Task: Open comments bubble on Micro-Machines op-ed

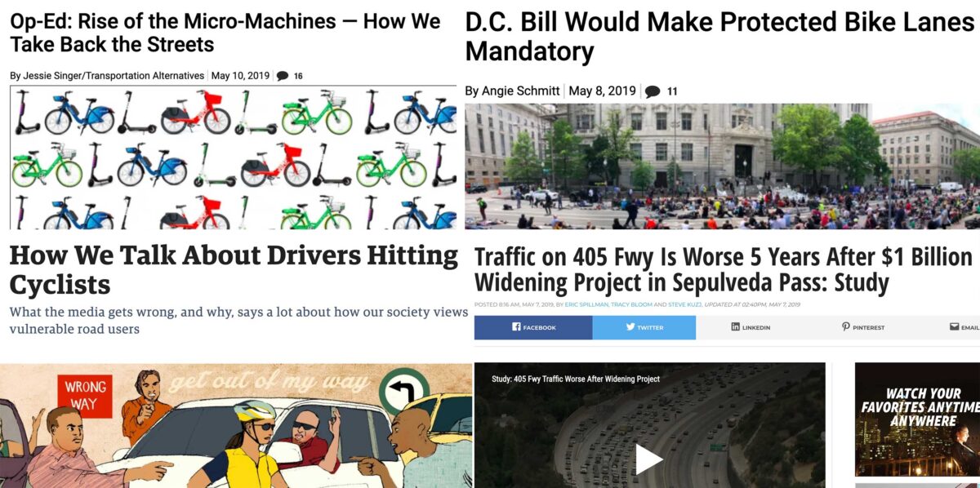Action: [x=289, y=76]
